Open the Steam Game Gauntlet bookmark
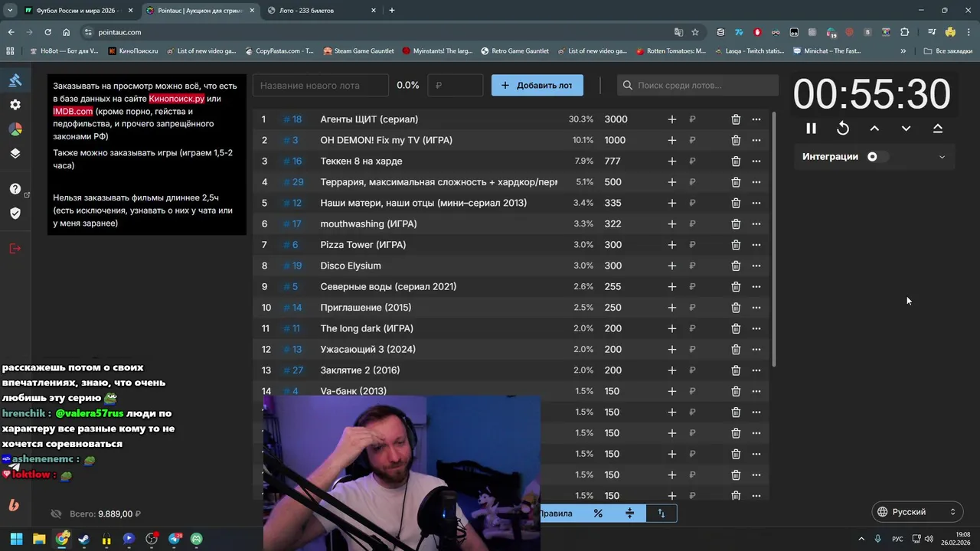 pos(358,51)
